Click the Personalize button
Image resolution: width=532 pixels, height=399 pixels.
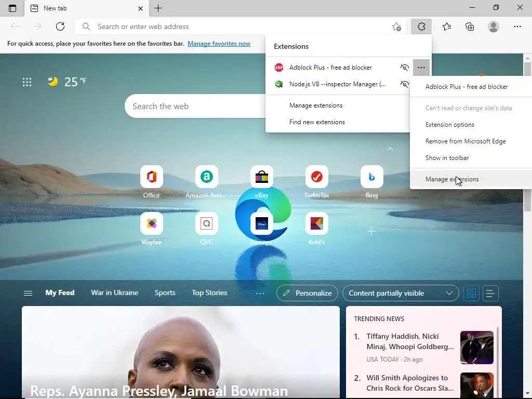[307, 293]
